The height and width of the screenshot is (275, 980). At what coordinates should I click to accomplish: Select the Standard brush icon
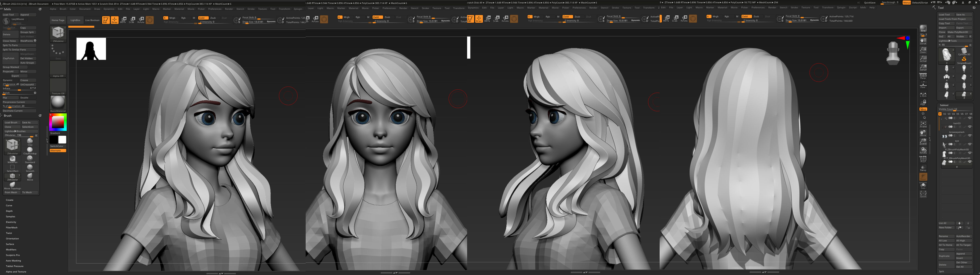pos(30,159)
